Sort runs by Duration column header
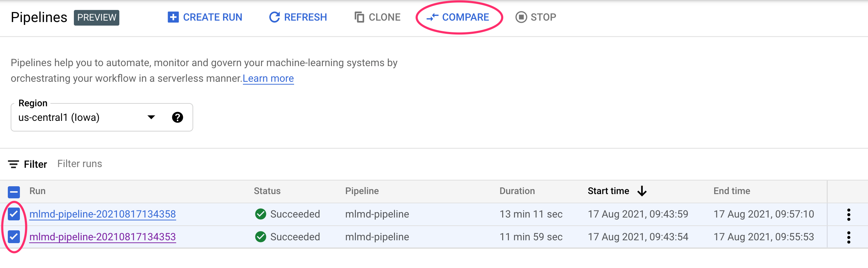This screenshot has height=268, width=868. pos(517,191)
